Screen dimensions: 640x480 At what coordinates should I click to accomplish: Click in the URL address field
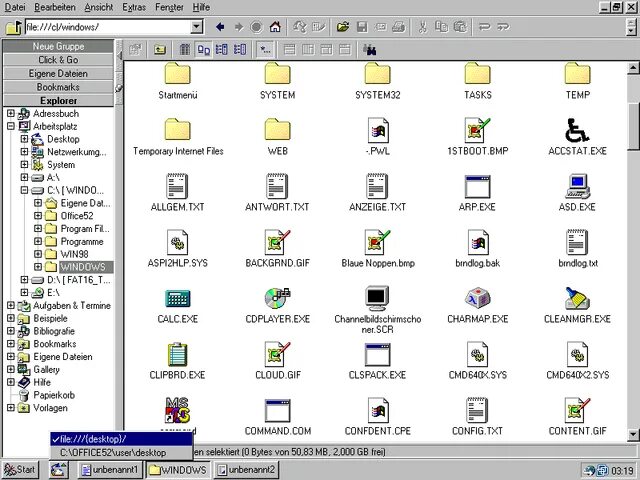(x=108, y=27)
